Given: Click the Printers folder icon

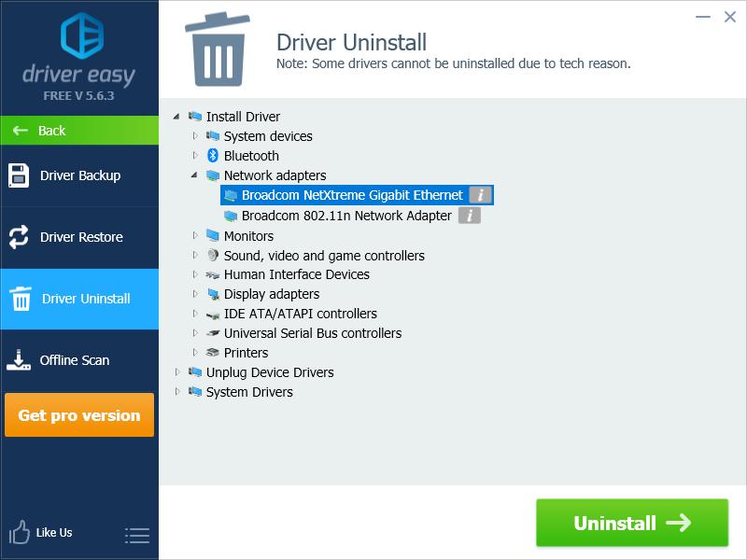Looking at the screenshot, I should [214, 353].
